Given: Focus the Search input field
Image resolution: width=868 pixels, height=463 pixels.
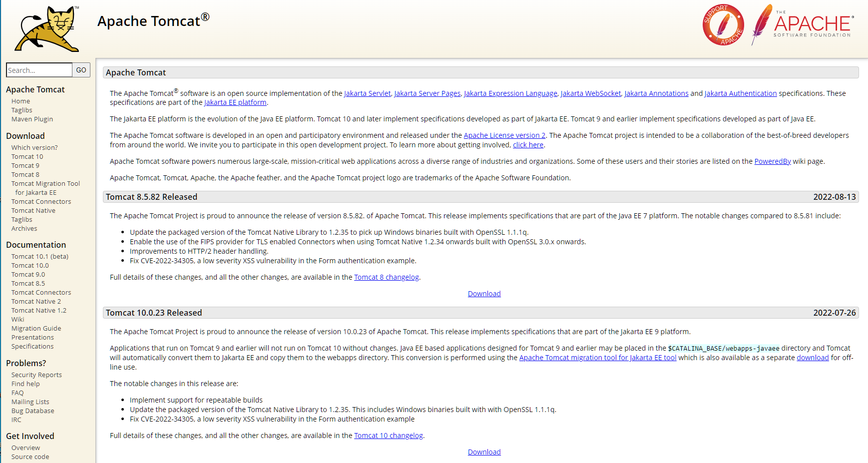Looking at the screenshot, I should point(39,70).
